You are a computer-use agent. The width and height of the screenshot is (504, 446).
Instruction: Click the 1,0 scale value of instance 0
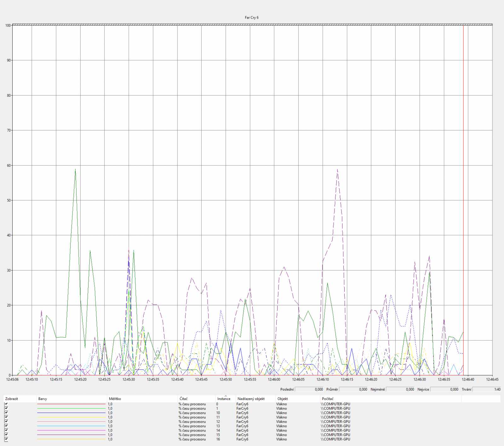coord(110,404)
